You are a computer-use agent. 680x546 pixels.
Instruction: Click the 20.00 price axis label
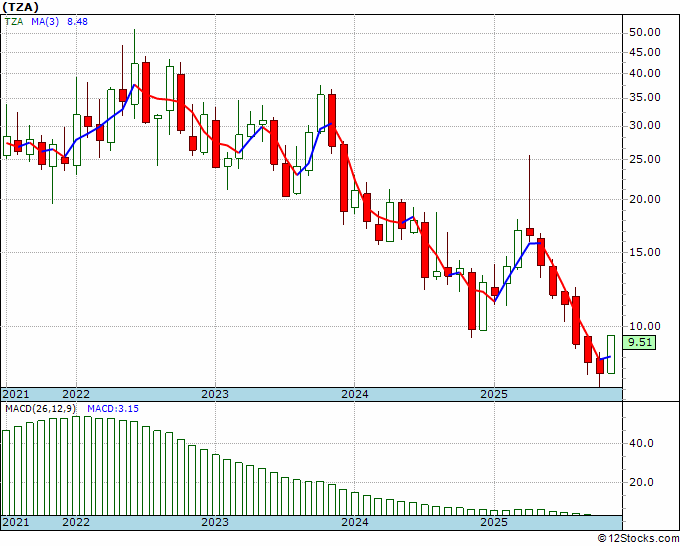(x=644, y=199)
